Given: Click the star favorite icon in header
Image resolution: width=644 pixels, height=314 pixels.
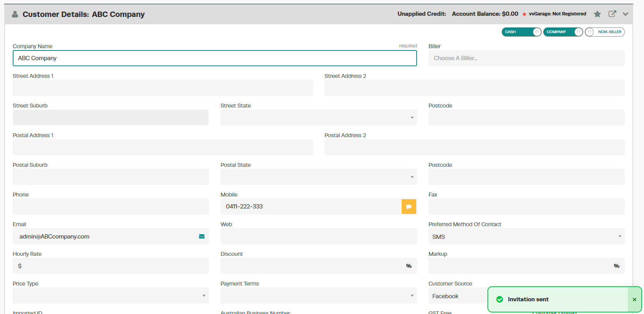Looking at the screenshot, I should (x=597, y=14).
